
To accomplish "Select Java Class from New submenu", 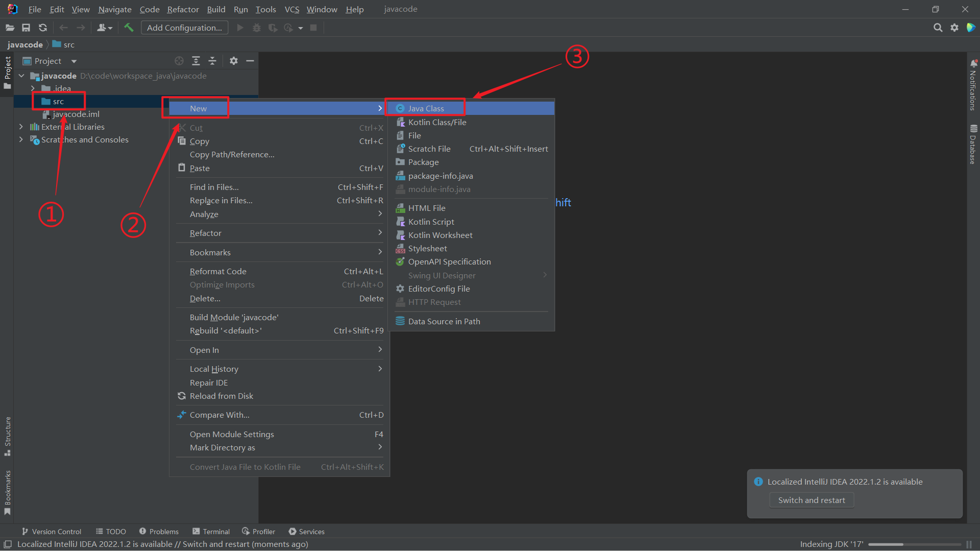I will pos(471,108).
